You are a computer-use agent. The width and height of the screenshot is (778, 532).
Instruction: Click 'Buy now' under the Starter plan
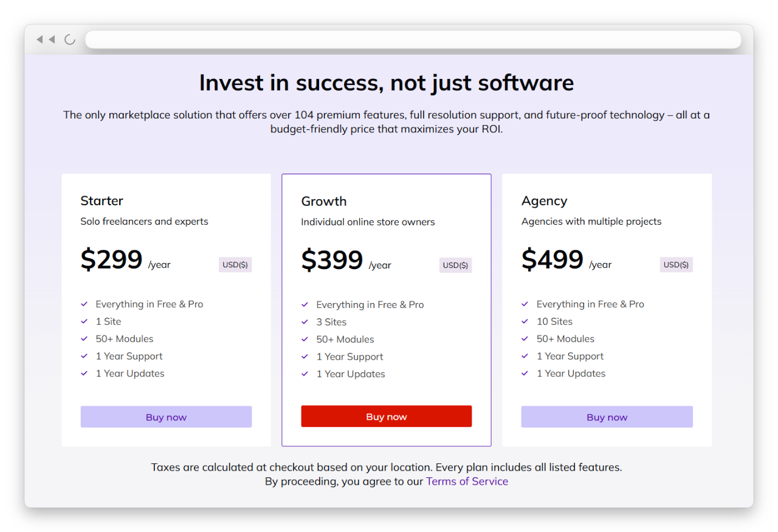pos(166,417)
